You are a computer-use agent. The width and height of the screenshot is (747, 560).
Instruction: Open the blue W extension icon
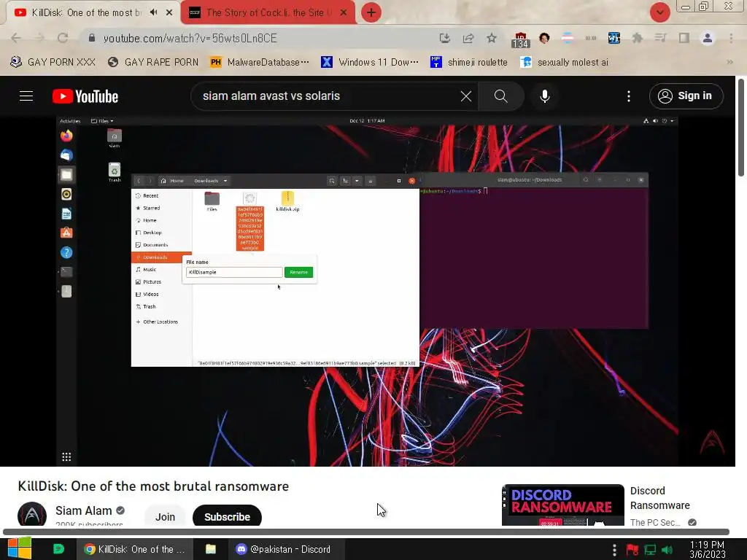pyautogui.click(x=614, y=38)
